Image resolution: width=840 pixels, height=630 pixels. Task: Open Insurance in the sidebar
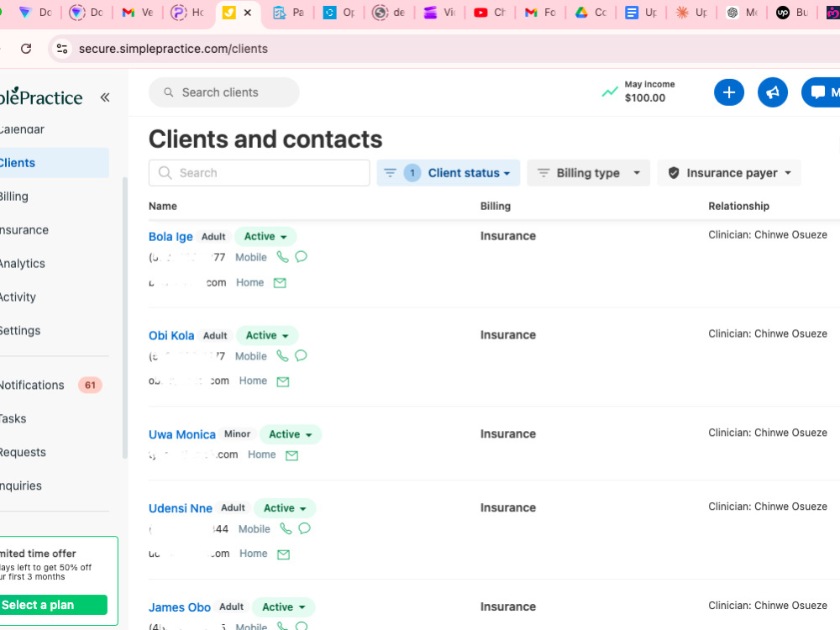pos(24,230)
